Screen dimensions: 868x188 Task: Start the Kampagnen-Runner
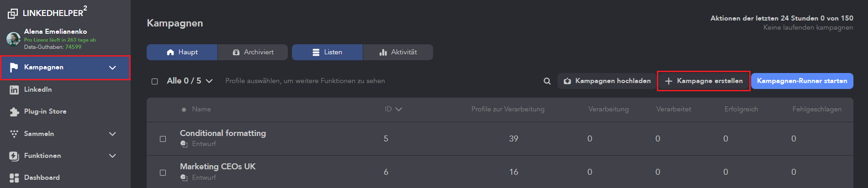[802, 81]
